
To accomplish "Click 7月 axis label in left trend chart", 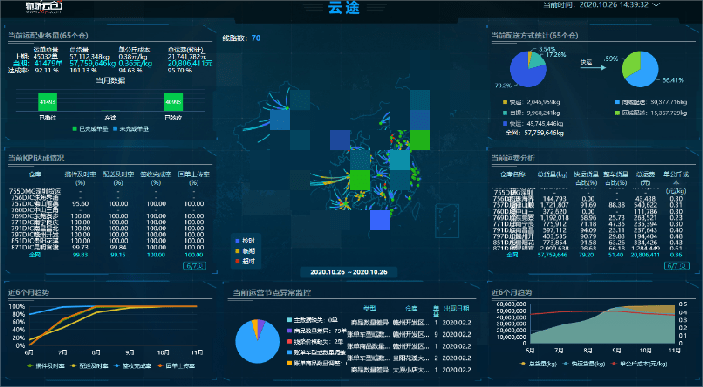I will point(63,352).
